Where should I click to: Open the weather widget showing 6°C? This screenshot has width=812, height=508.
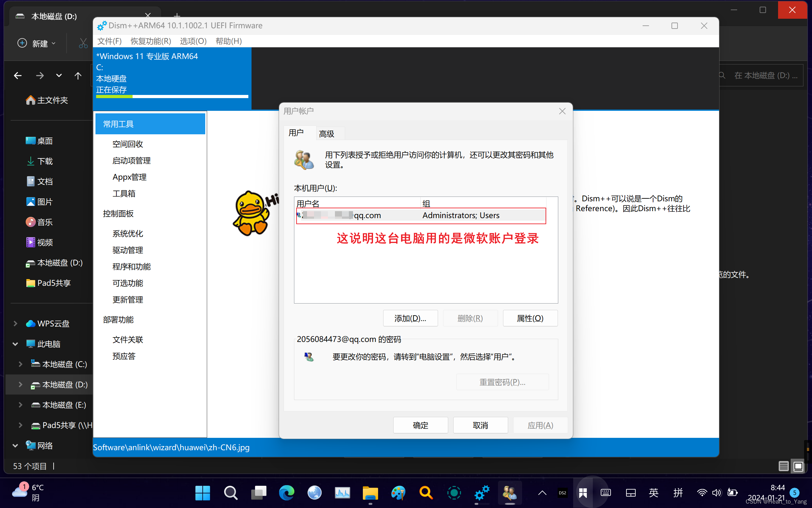pos(28,492)
